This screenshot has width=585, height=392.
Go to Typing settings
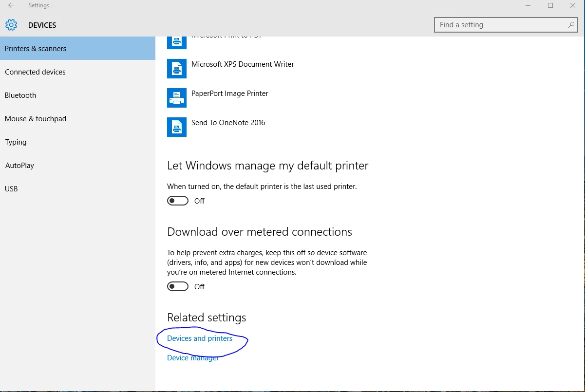click(x=77, y=142)
